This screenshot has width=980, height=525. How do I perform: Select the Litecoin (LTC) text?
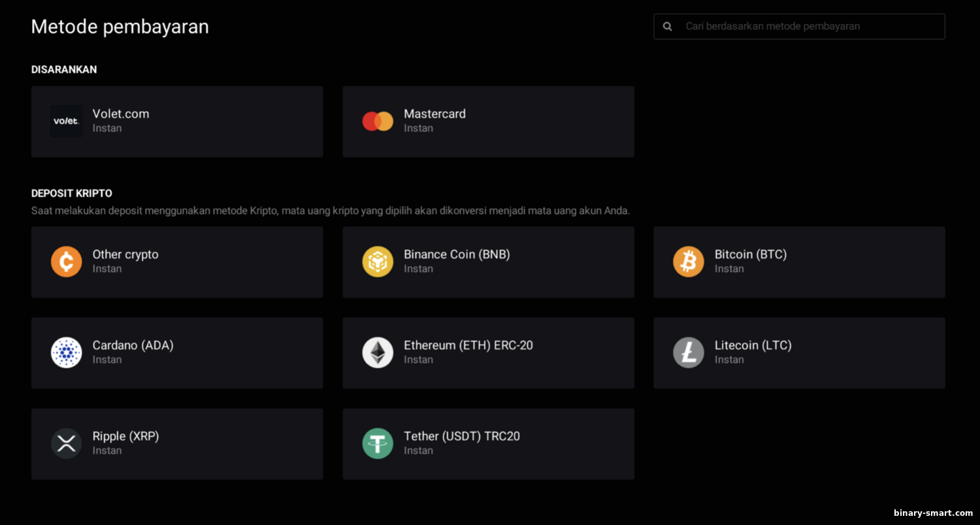click(x=753, y=345)
